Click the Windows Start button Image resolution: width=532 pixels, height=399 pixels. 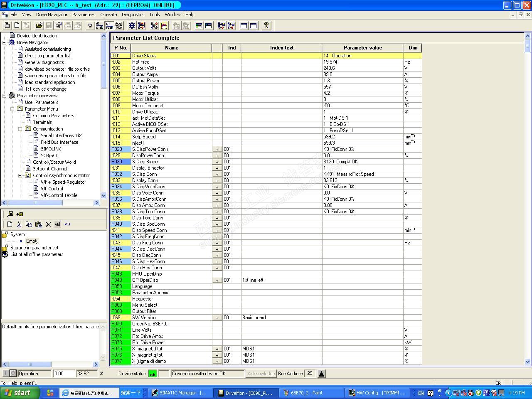tap(20, 393)
